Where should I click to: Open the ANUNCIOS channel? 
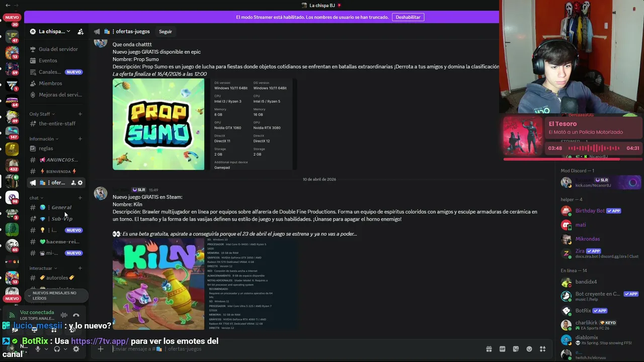click(x=56, y=160)
